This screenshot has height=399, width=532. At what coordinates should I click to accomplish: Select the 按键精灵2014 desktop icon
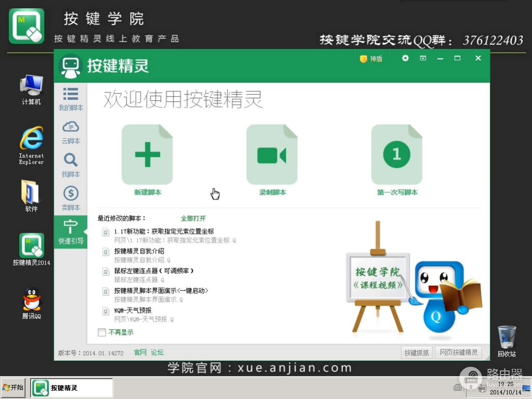click(31, 249)
